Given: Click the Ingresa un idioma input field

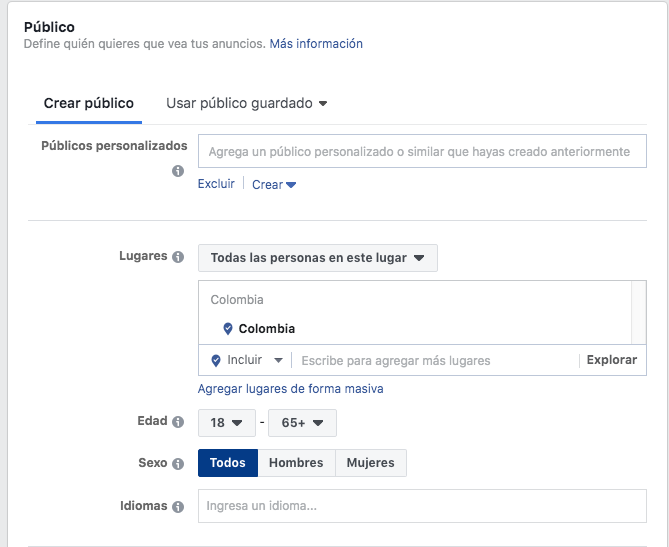Looking at the screenshot, I should (422, 506).
